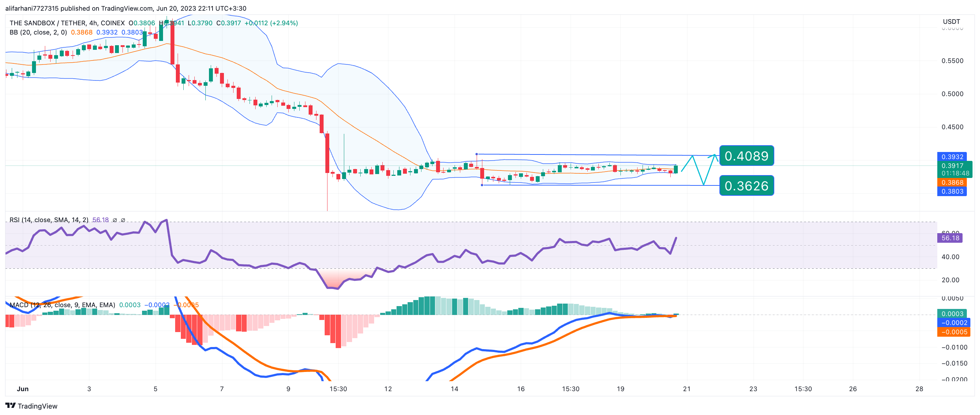Image resolution: width=980 pixels, height=415 pixels.
Task: Click the change value +0.0112 (+2.94%)
Action: [271, 23]
